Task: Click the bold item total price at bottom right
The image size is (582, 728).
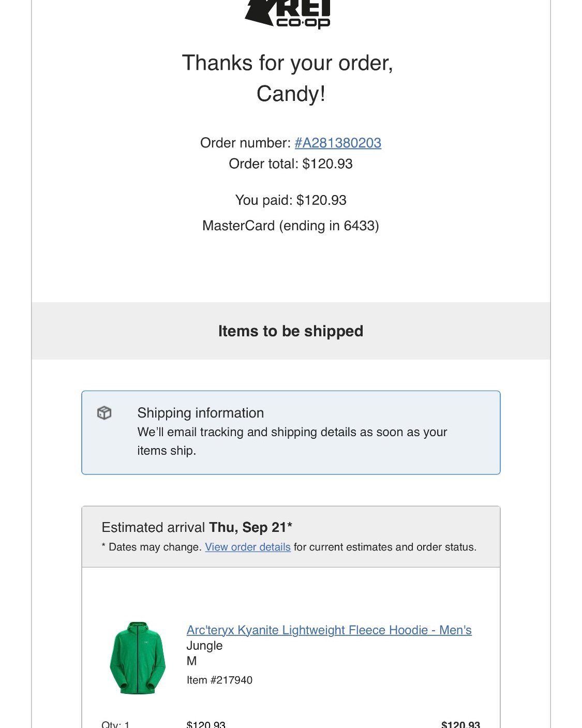Action: click(460, 724)
